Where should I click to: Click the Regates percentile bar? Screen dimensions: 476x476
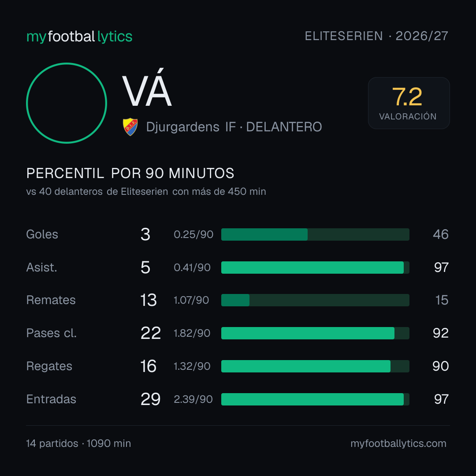(315, 366)
